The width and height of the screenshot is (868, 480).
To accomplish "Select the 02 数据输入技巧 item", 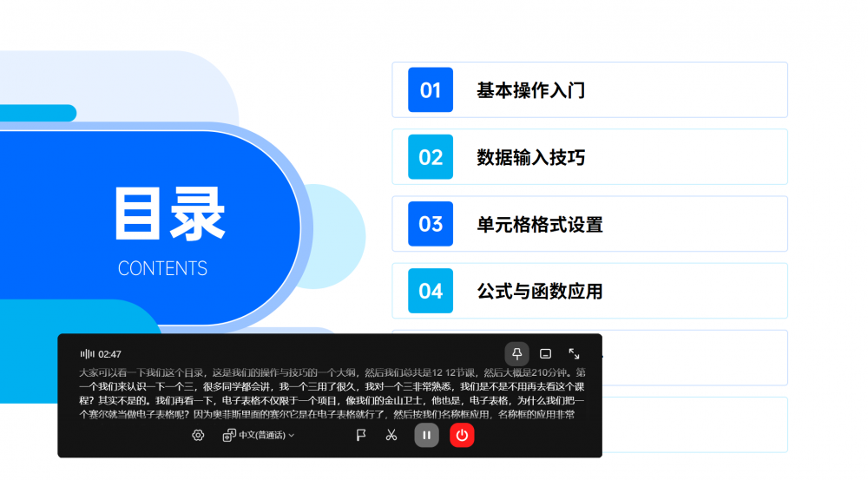I will tap(589, 157).
